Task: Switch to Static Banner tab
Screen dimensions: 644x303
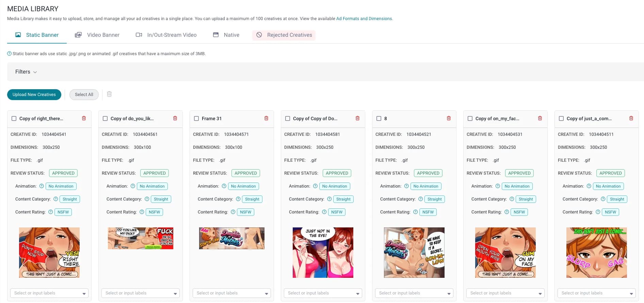Action: [x=37, y=35]
